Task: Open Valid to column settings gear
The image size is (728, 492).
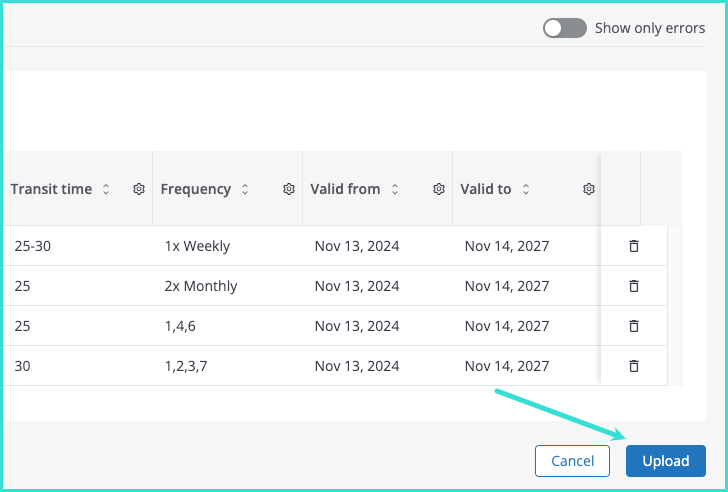Action: tap(589, 189)
